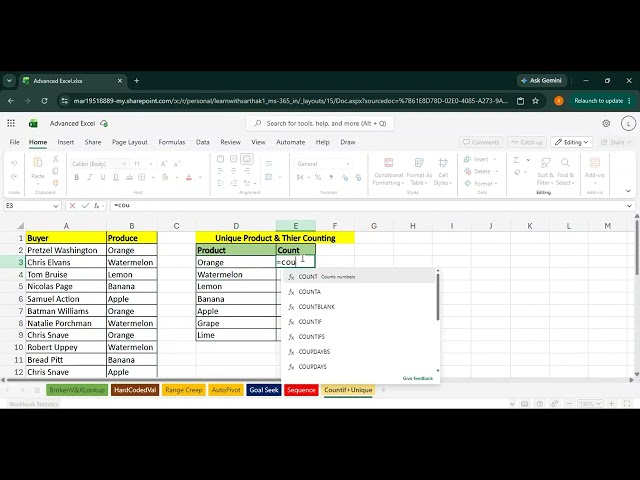Screen dimensions: 640x480
Task: Decrease font size with the smaller A icon
Action: pos(177,164)
